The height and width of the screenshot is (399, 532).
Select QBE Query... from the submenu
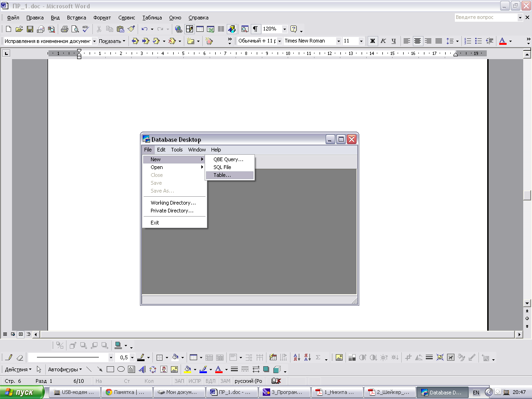pyautogui.click(x=230, y=159)
